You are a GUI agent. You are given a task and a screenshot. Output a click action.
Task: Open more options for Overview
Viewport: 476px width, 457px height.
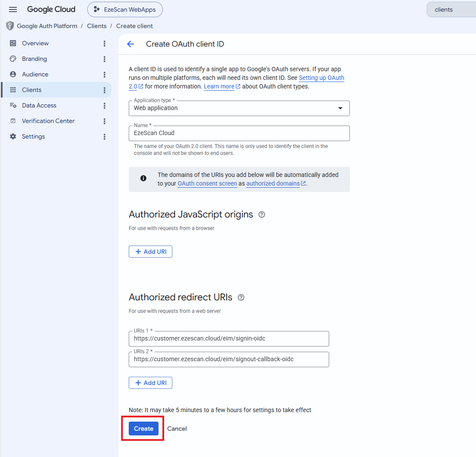(105, 43)
